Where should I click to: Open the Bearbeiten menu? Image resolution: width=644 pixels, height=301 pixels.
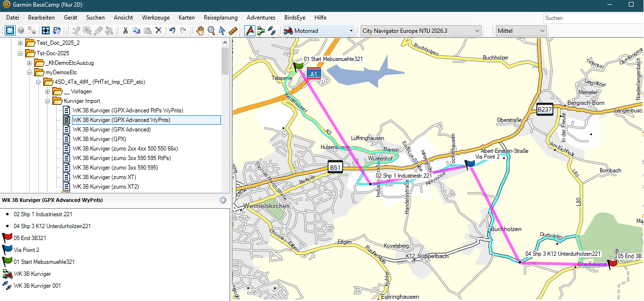[x=42, y=18]
